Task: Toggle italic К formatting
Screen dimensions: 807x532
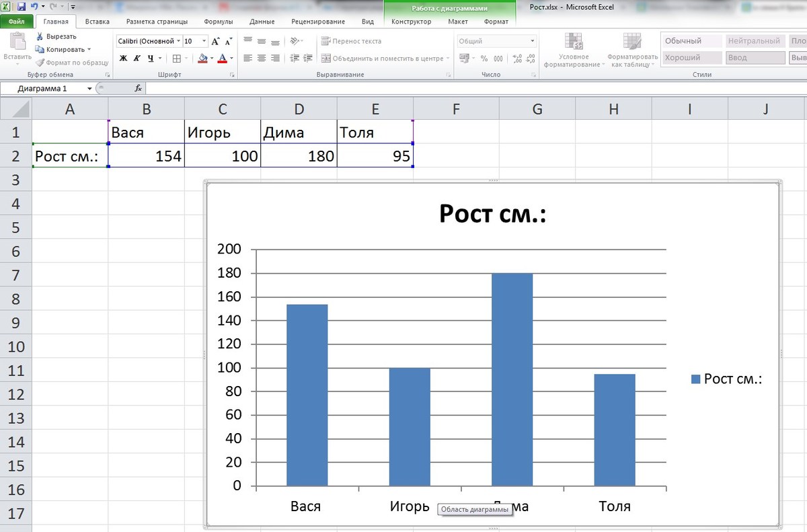Action: [x=137, y=59]
